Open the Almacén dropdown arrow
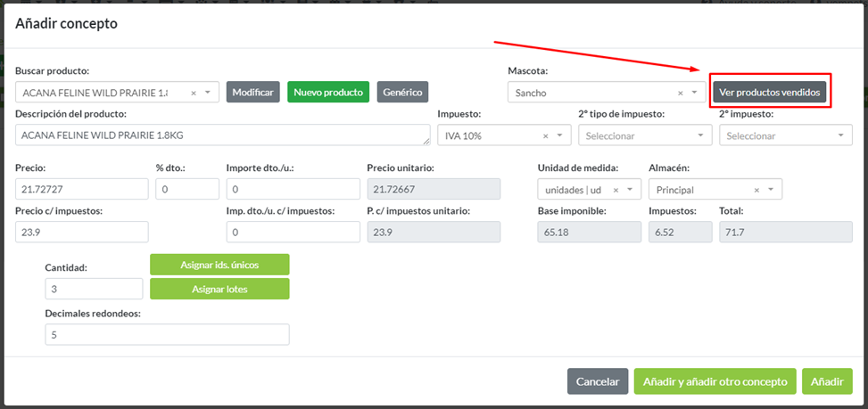The height and width of the screenshot is (409, 868). tap(771, 190)
